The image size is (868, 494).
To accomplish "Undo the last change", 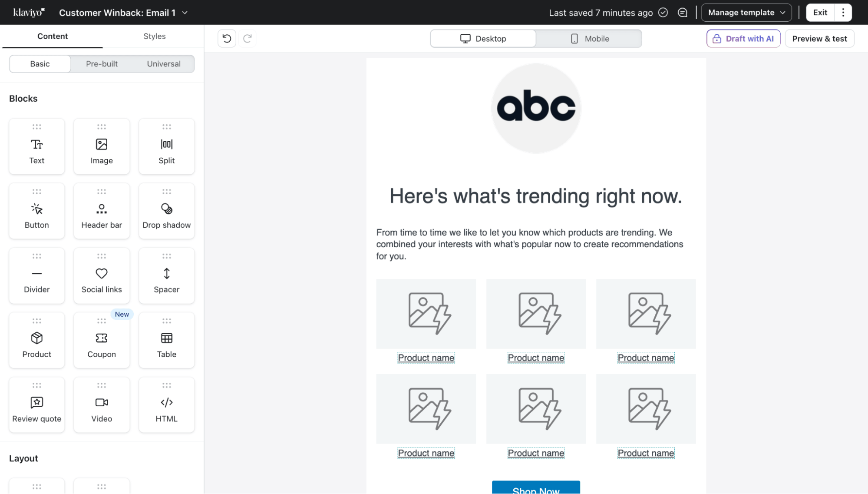I will (x=227, y=39).
